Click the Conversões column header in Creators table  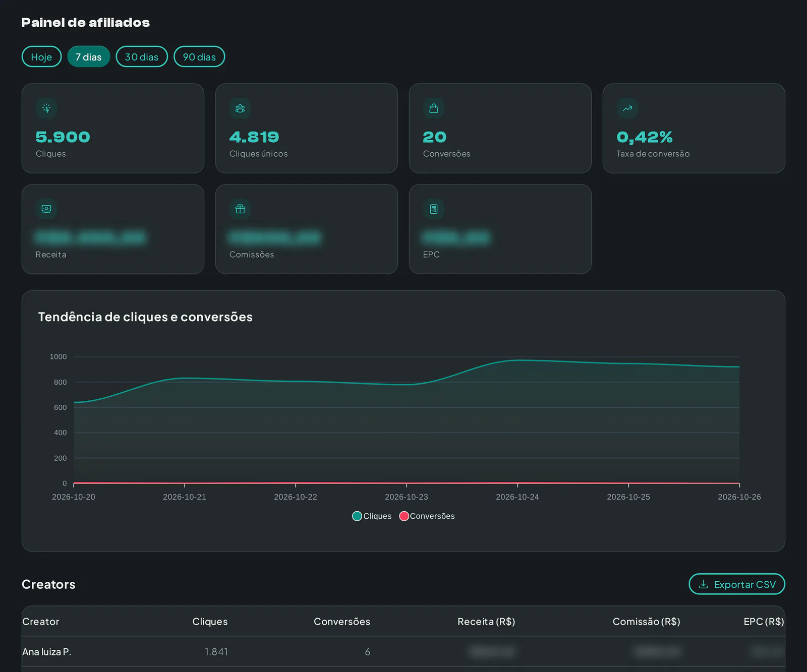pyautogui.click(x=342, y=622)
